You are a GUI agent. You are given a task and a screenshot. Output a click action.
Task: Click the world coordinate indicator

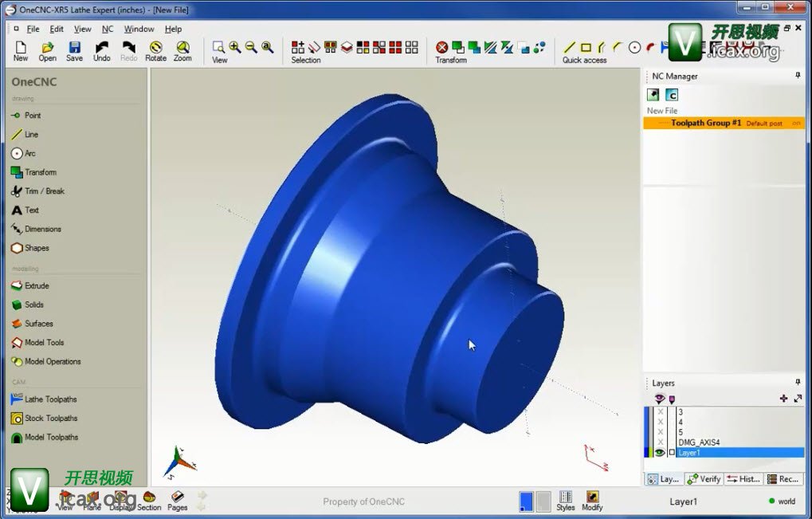[x=782, y=501]
